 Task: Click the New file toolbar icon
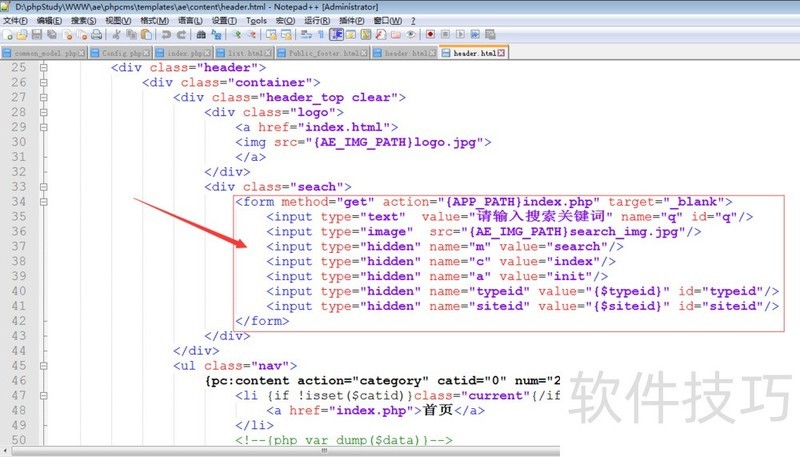8,34
